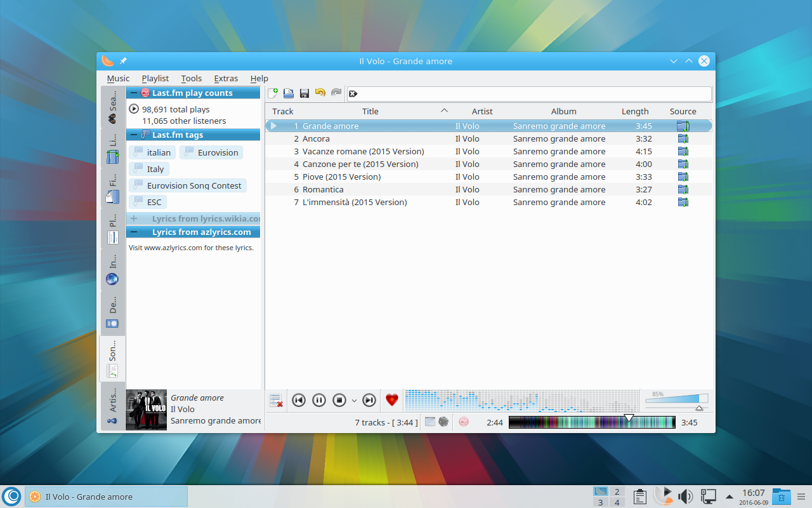This screenshot has height=508, width=812.
Task: Click the shuffle dice icon
Action: [x=443, y=422]
